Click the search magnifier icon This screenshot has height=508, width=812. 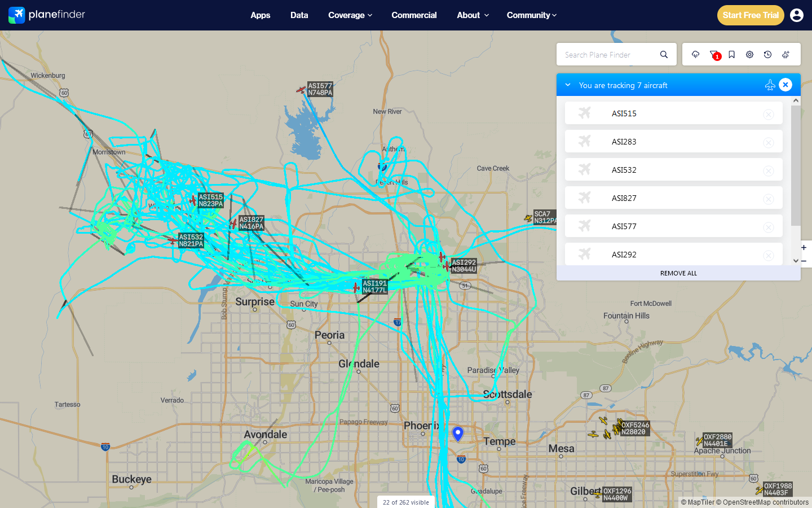664,55
